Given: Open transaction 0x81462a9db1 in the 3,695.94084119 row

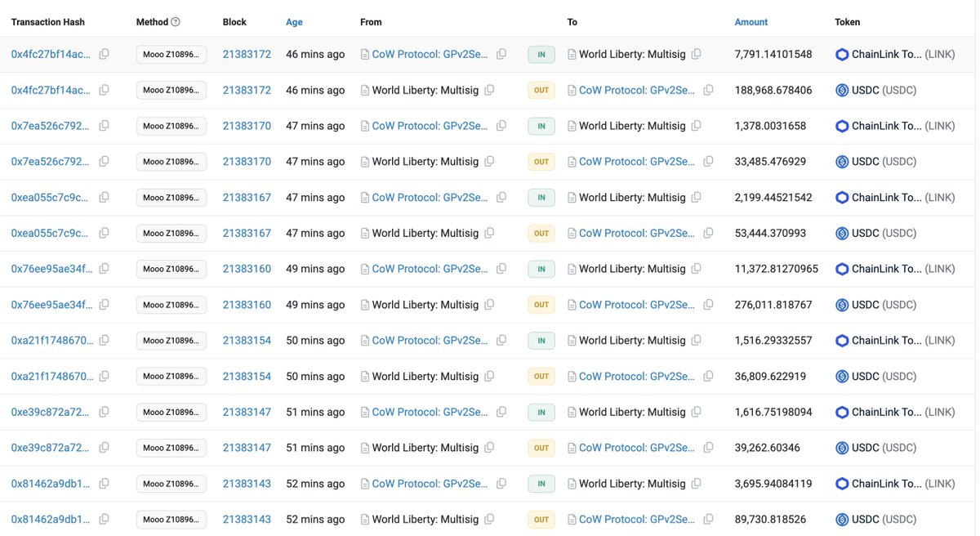Looking at the screenshot, I should tap(51, 484).
